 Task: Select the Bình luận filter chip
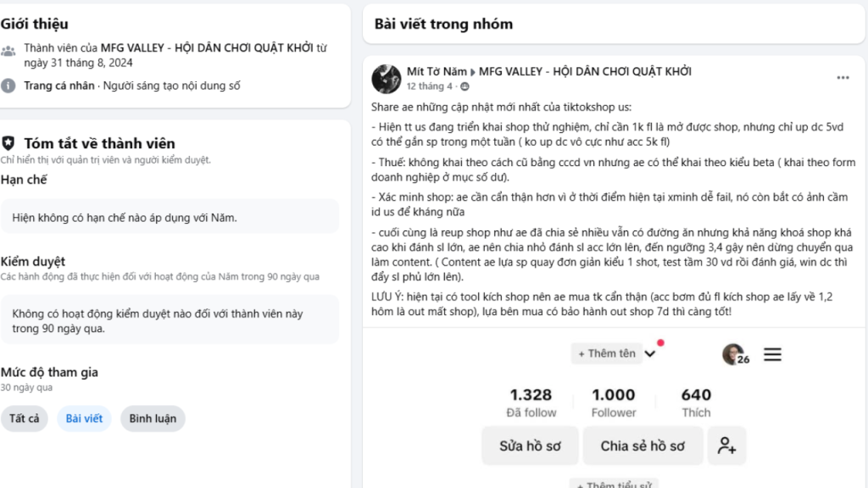click(153, 419)
